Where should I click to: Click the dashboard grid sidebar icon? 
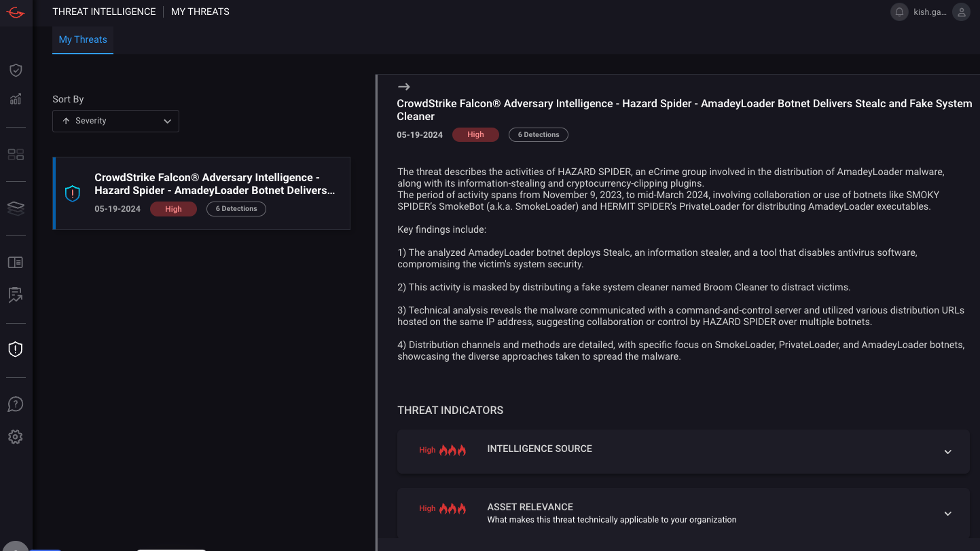pyautogui.click(x=16, y=155)
